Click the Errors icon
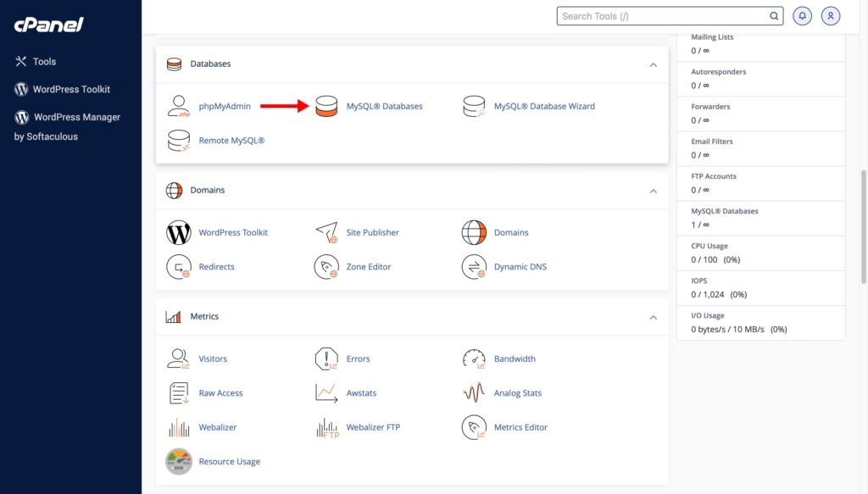The width and height of the screenshot is (868, 494). (326, 358)
